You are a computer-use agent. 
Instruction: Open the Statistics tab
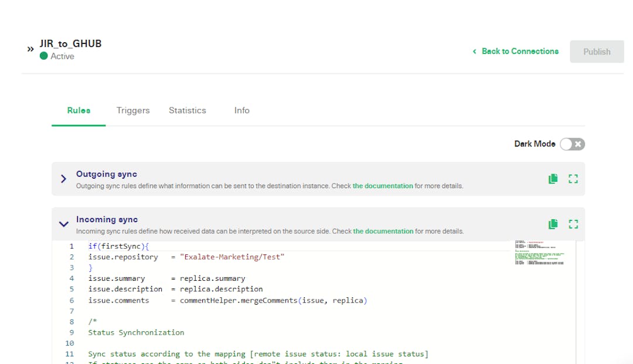[187, 110]
